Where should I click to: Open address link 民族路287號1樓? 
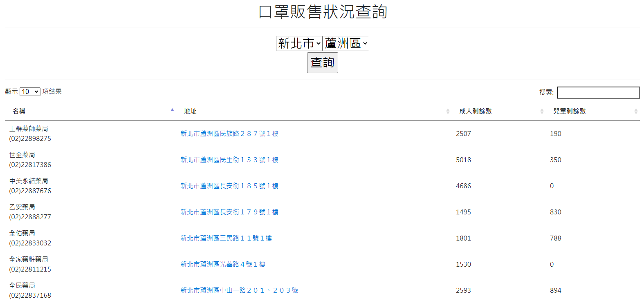pyautogui.click(x=229, y=134)
